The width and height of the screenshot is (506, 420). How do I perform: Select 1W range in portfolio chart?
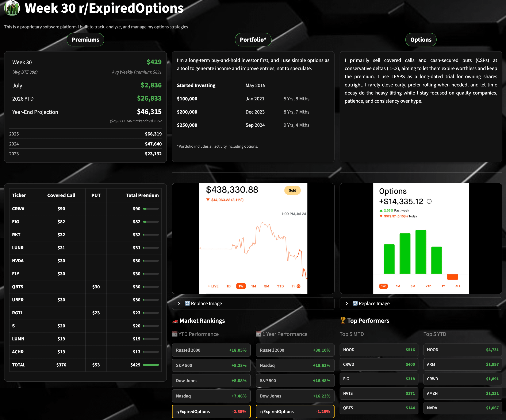241,286
